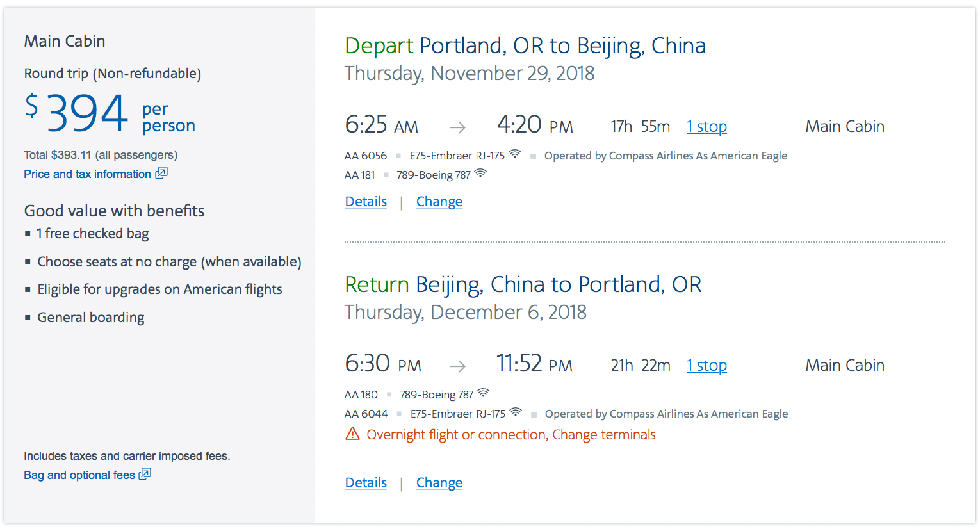View Details for the Beijing to Portland return

pos(366,483)
